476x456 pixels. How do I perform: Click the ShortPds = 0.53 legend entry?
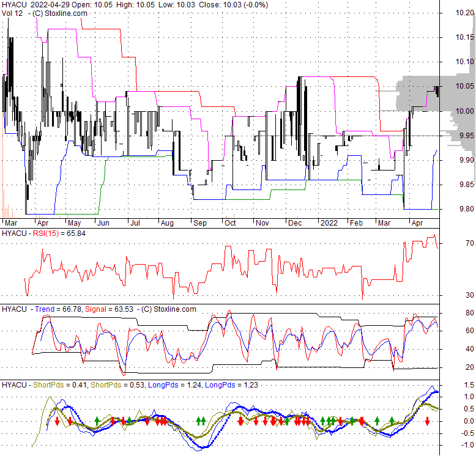(117, 385)
